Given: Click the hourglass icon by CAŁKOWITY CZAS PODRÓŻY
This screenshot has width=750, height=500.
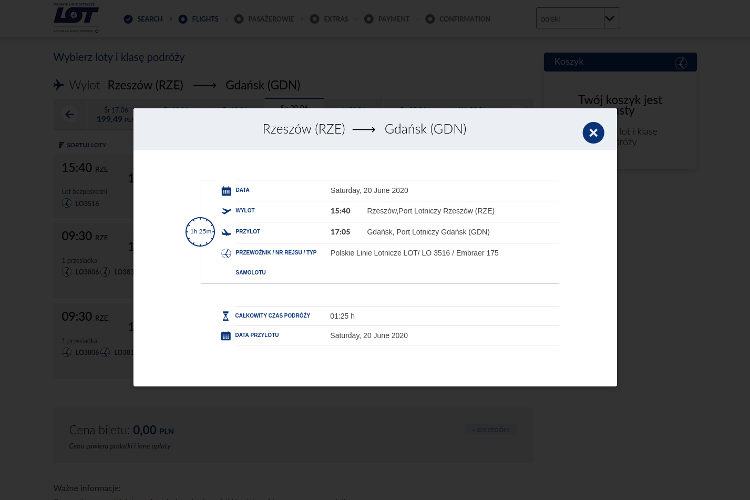Looking at the screenshot, I should [226, 316].
